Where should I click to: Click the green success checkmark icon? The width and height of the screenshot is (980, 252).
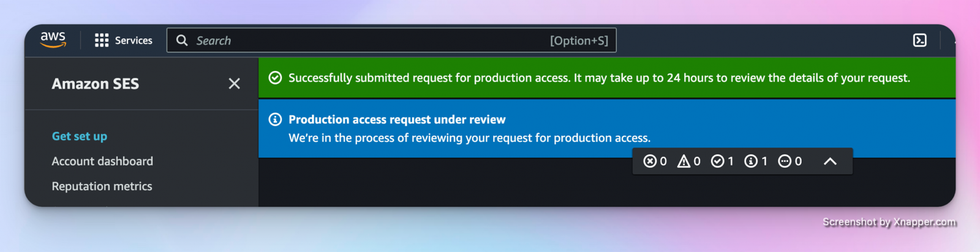(x=275, y=78)
